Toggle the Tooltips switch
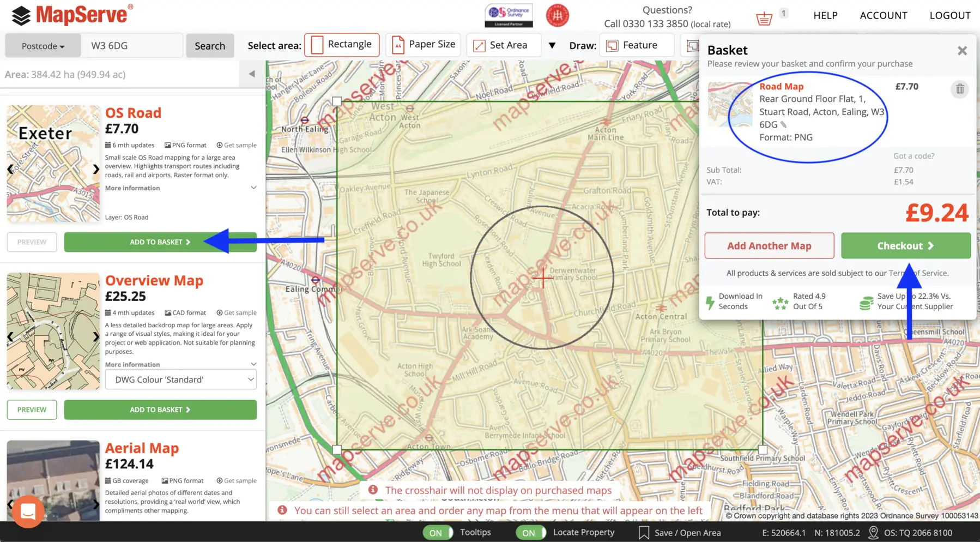Viewport: 980px width, 542px height. 438,533
